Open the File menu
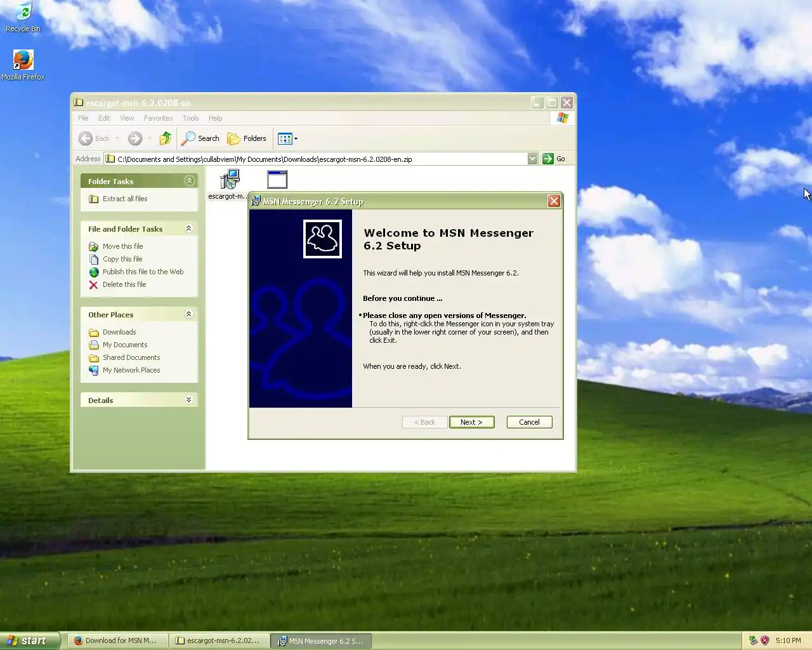Image resolution: width=812 pixels, height=650 pixels. [83, 118]
